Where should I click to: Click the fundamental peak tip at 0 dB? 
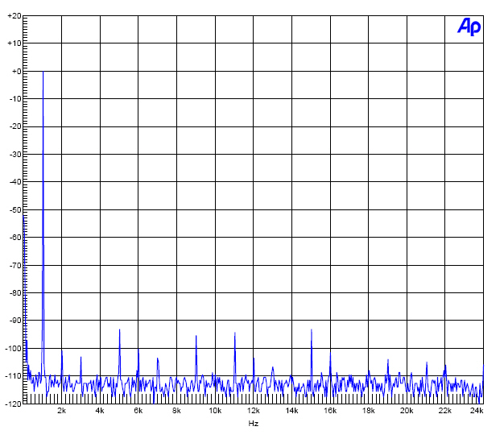tap(43, 72)
